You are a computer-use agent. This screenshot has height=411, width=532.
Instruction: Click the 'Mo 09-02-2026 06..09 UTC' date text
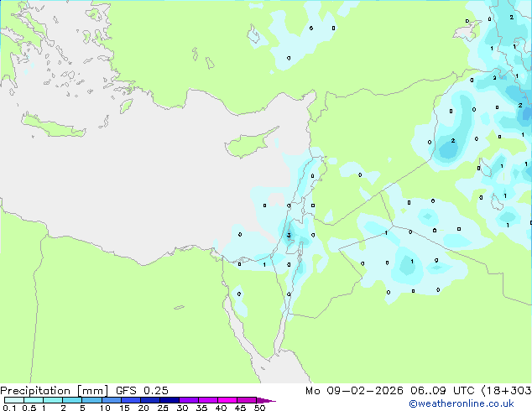[x=390, y=391]
